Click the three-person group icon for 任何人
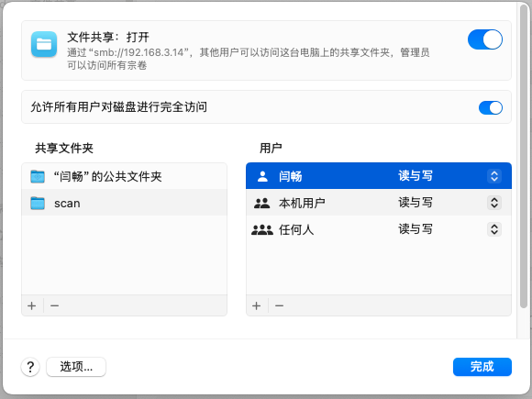The image size is (532, 399). pyautogui.click(x=262, y=229)
